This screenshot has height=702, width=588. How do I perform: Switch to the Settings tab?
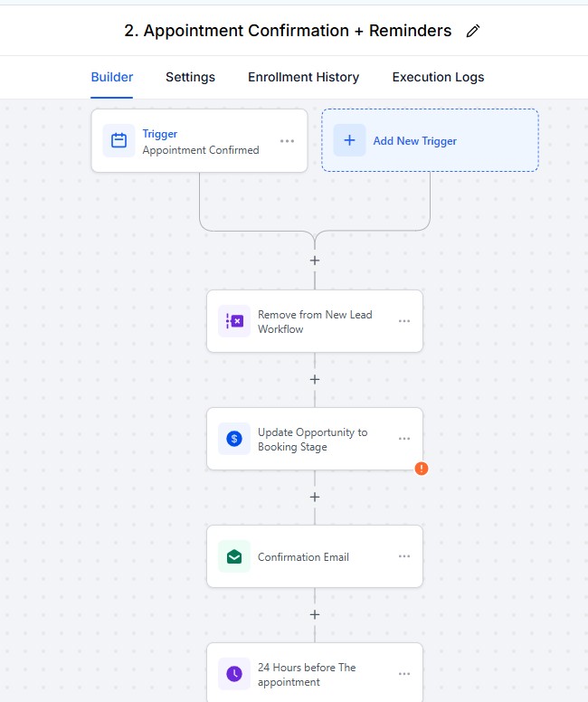[190, 77]
